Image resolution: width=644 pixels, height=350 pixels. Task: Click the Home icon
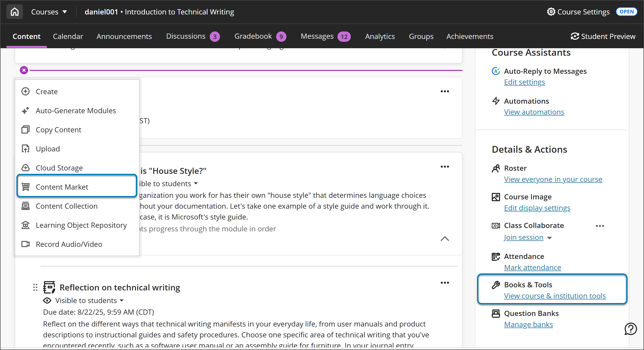pyautogui.click(x=14, y=12)
